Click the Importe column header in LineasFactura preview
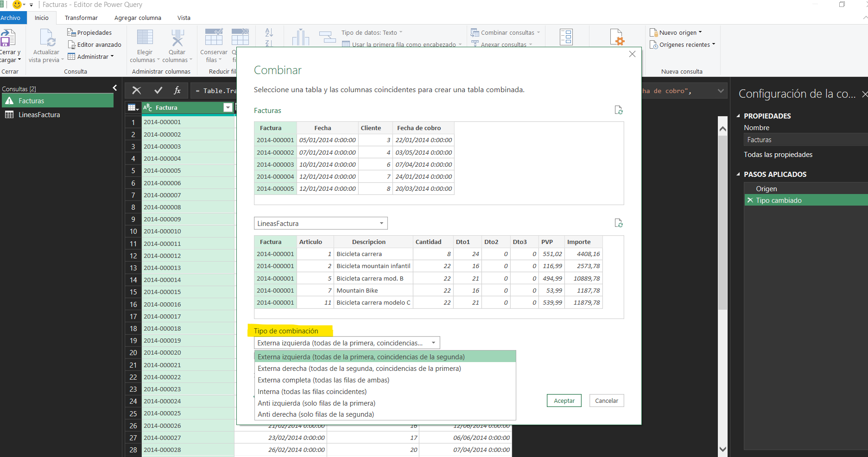Screen dimensions: 868x457 pyautogui.click(x=583, y=242)
